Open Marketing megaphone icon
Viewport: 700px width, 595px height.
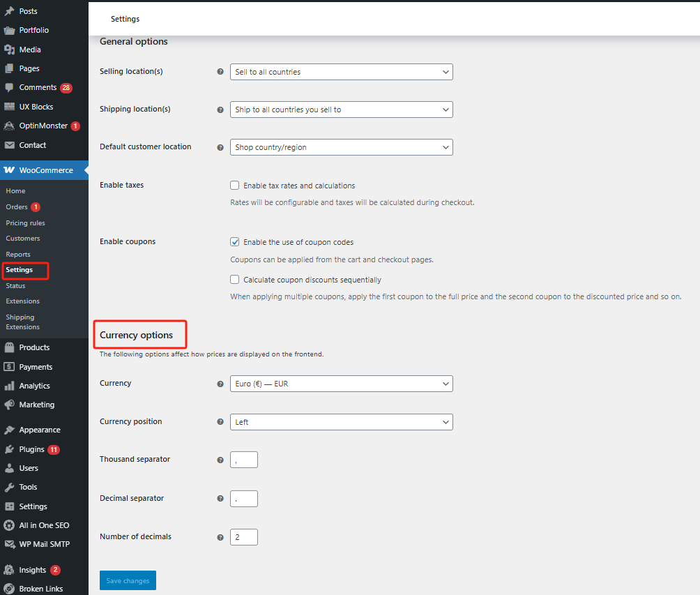click(x=9, y=405)
